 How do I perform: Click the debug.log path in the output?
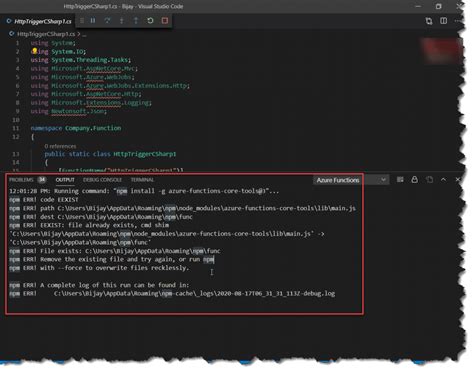point(194,294)
